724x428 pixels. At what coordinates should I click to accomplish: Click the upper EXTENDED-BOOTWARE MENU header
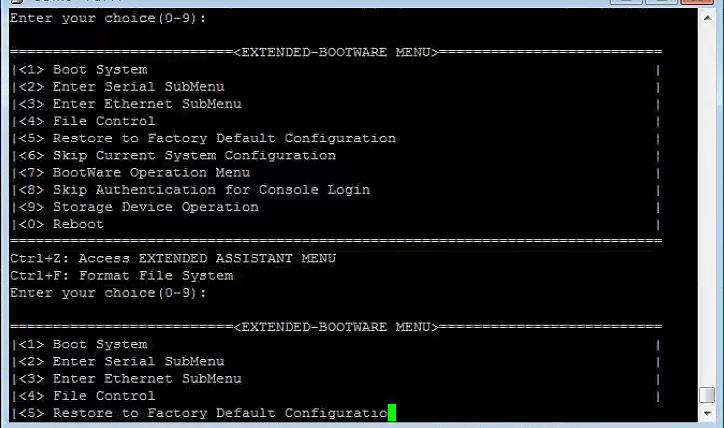pos(336,52)
